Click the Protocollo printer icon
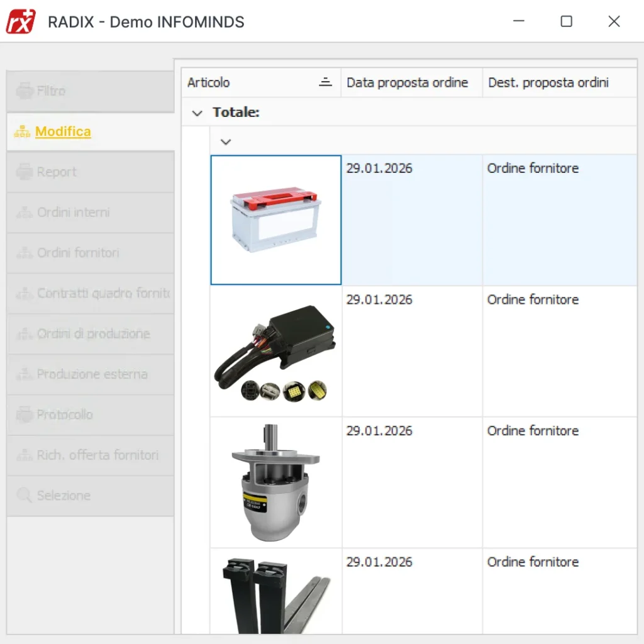Viewport: 644px width, 644px height. pyautogui.click(x=25, y=415)
